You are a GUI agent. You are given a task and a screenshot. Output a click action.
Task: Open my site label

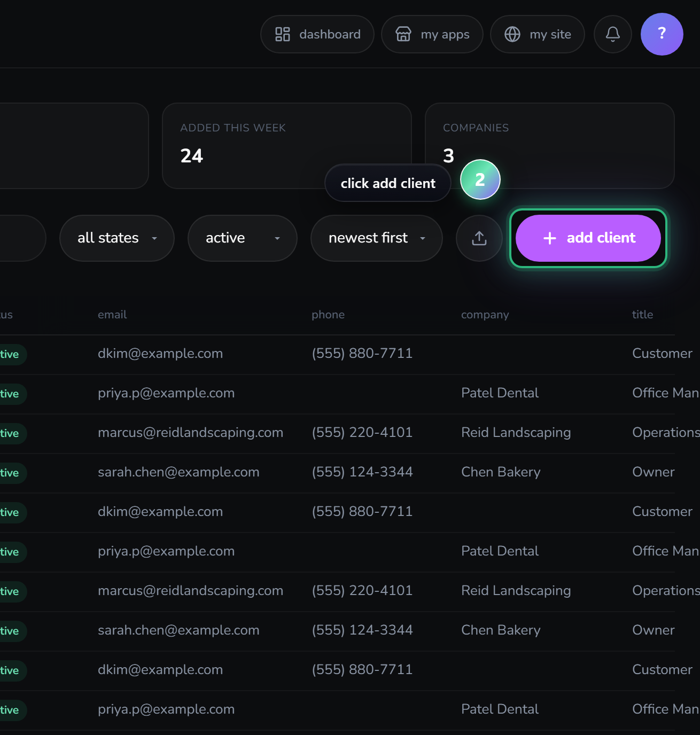550,34
